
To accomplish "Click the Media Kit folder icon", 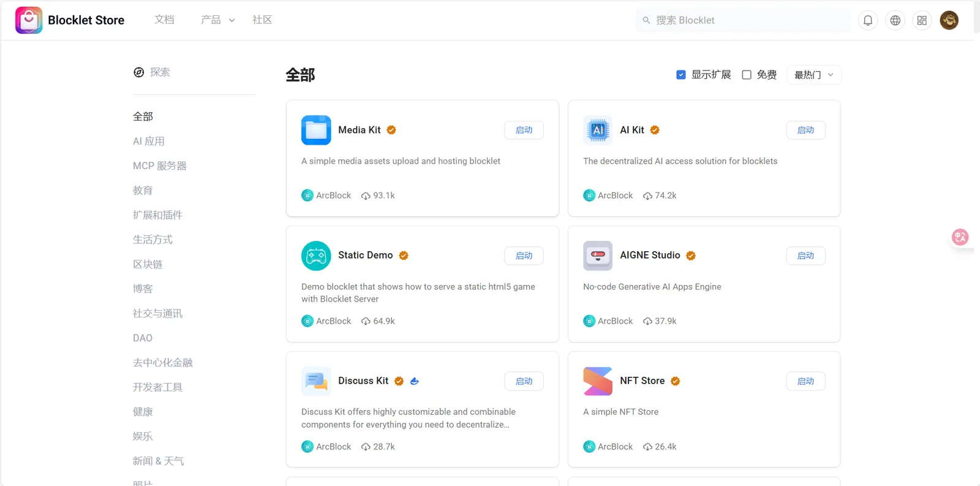I will pos(316,130).
